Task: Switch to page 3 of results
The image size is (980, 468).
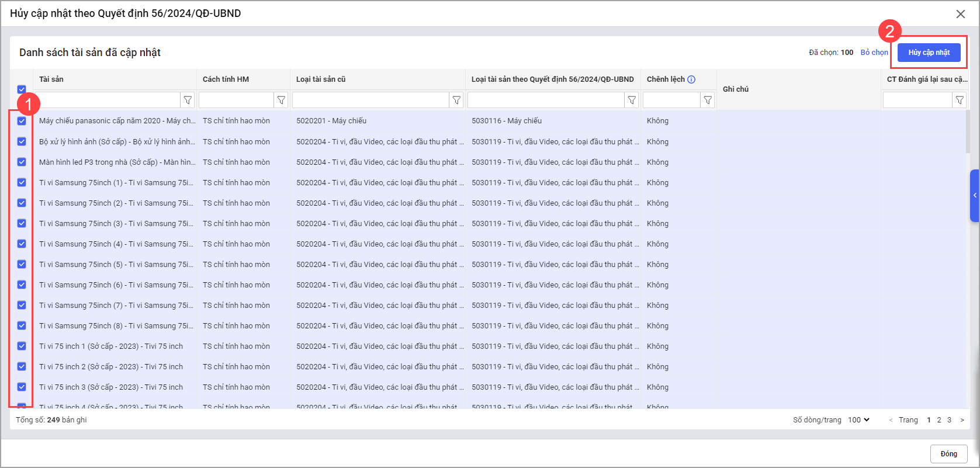Action: 949,420
